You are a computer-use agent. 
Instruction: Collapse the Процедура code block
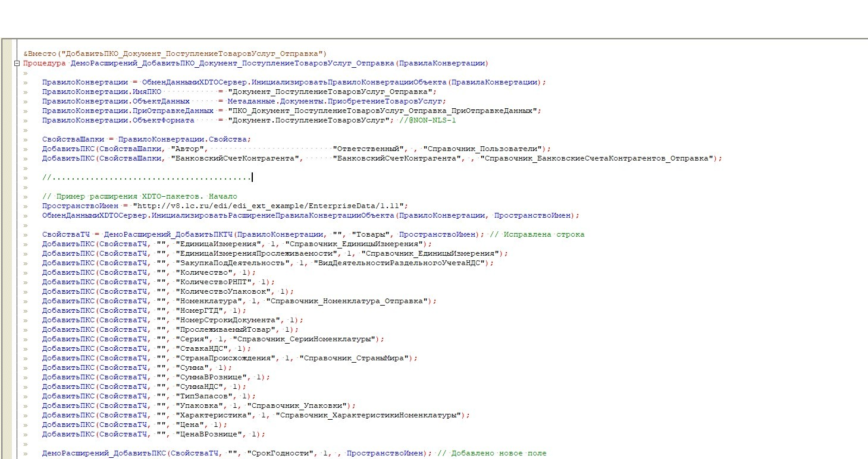(17, 64)
